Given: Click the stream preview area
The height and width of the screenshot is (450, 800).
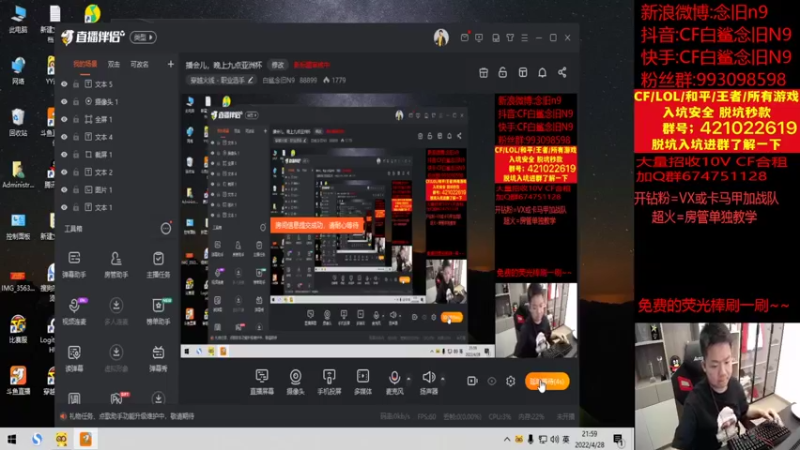Looking at the screenshot, I should (380, 226).
